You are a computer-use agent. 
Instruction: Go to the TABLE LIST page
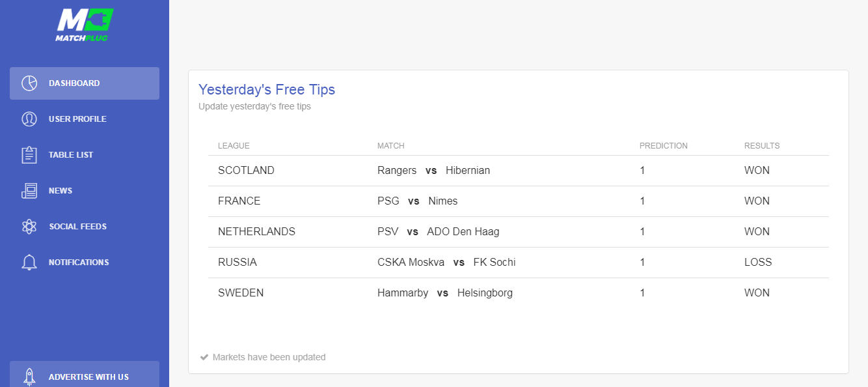pos(85,155)
